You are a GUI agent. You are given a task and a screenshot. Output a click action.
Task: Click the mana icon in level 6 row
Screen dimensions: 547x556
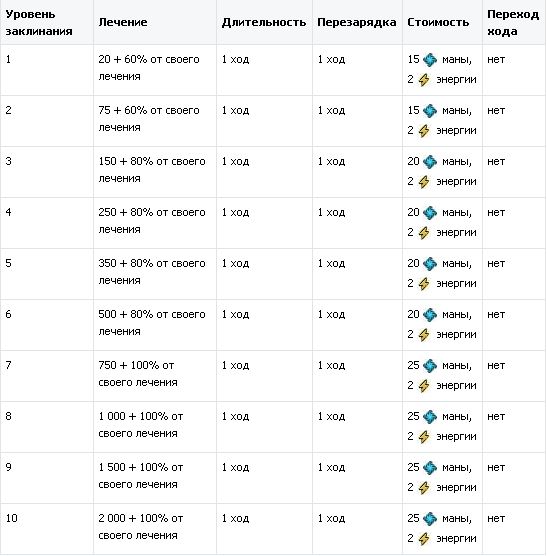pyautogui.click(x=430, y=315)
